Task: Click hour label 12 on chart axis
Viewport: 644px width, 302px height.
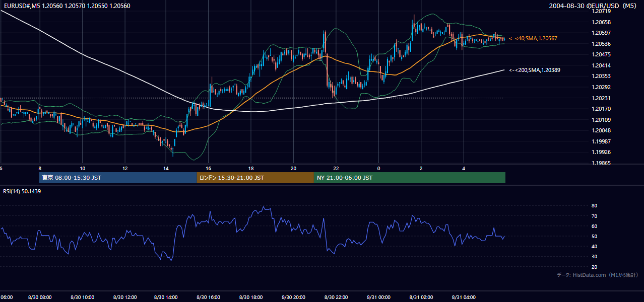Action: click(124, 168)
